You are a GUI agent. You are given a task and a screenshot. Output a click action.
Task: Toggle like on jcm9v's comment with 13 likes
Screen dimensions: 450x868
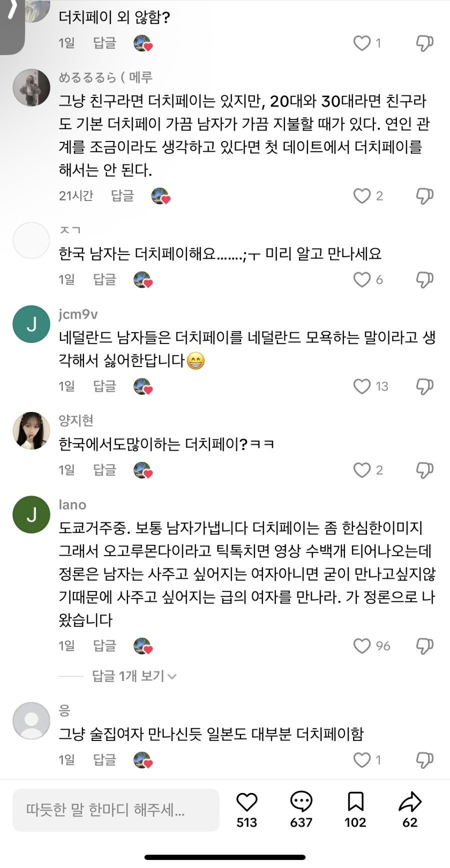(x=362, y=386)
